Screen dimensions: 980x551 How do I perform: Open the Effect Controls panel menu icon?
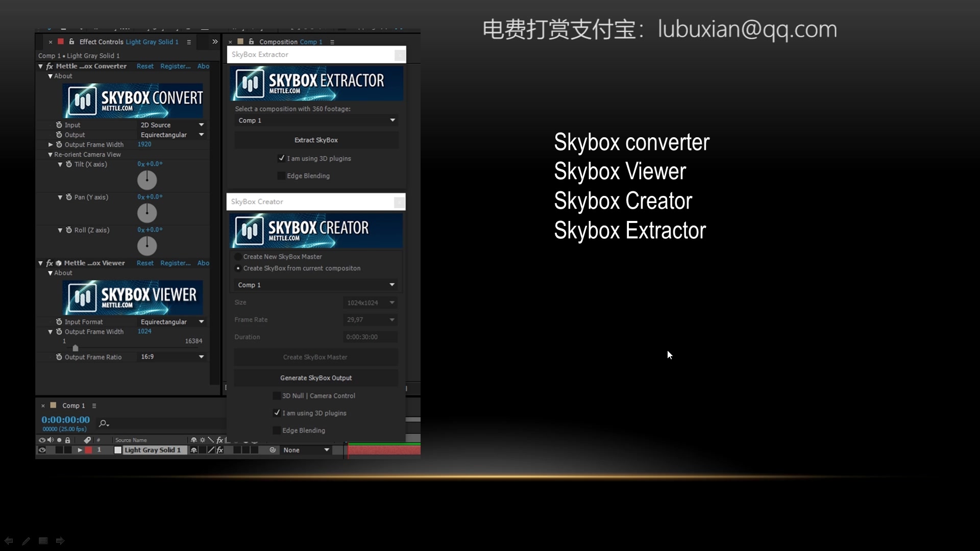point(189,42)
